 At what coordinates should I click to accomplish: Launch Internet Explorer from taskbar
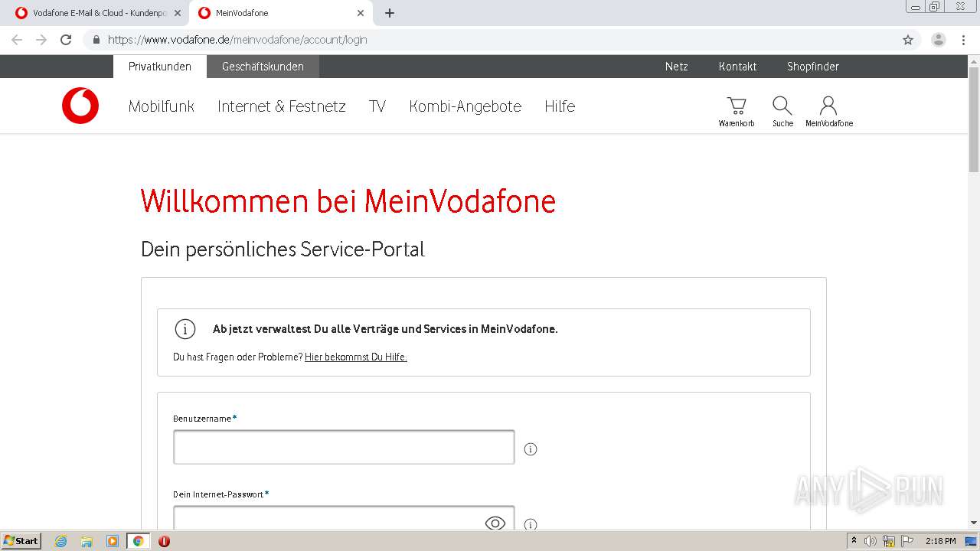tap(60, 541)
